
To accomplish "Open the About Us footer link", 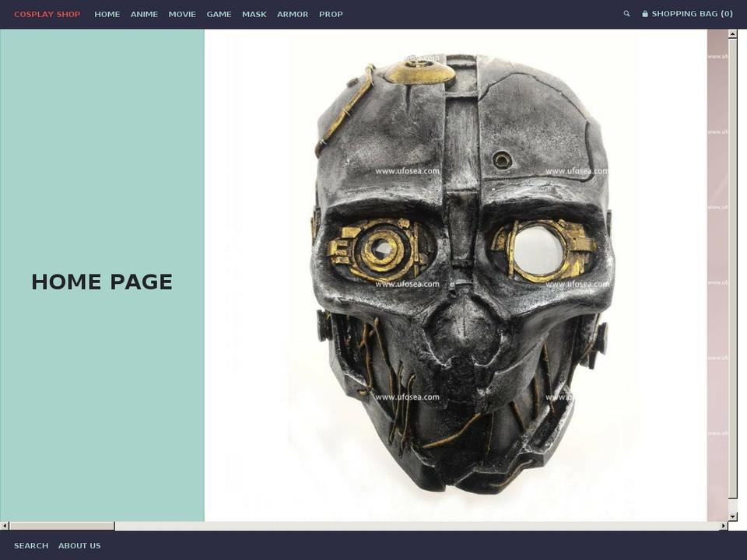I will (x=79, y=546).
